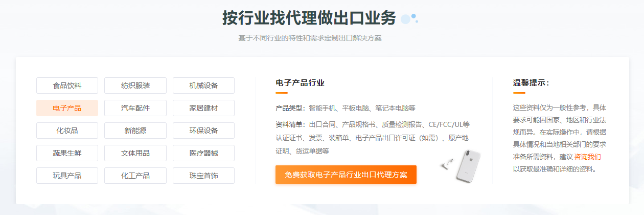Choose the 文体用品 industry tab
This screenshot has width=644, height=215.
tap(135, 153)
